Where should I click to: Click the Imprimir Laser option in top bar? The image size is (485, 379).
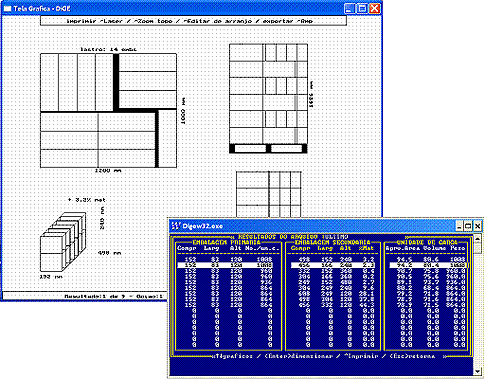coord(94,21)
